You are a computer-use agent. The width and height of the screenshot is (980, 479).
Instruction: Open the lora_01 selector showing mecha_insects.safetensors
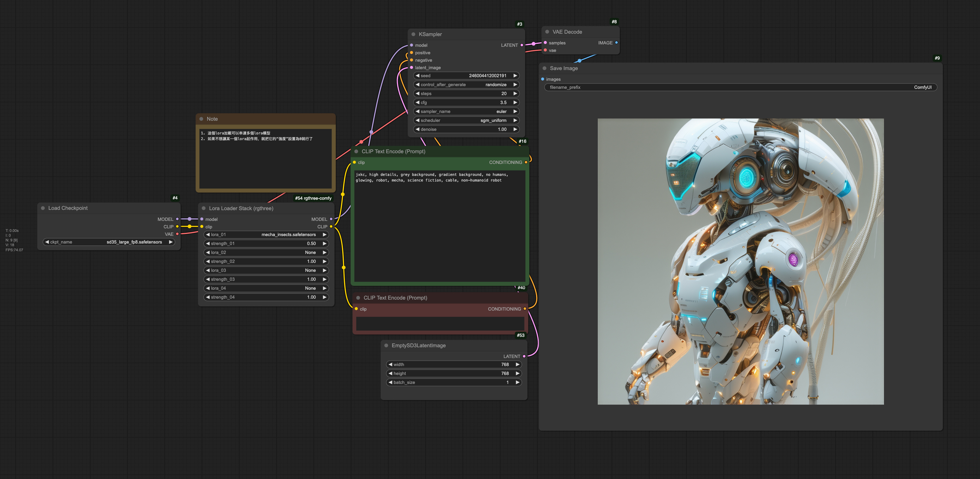[266, 234]
